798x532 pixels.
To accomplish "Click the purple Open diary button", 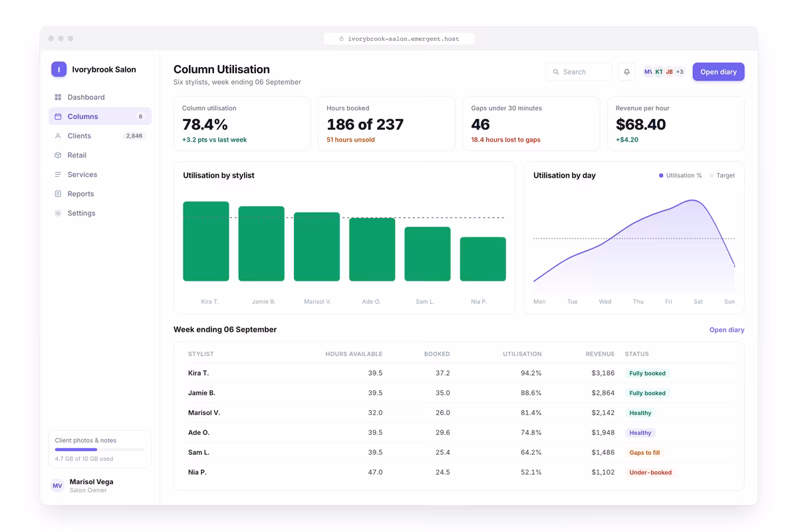I will (x=718, y=72).
